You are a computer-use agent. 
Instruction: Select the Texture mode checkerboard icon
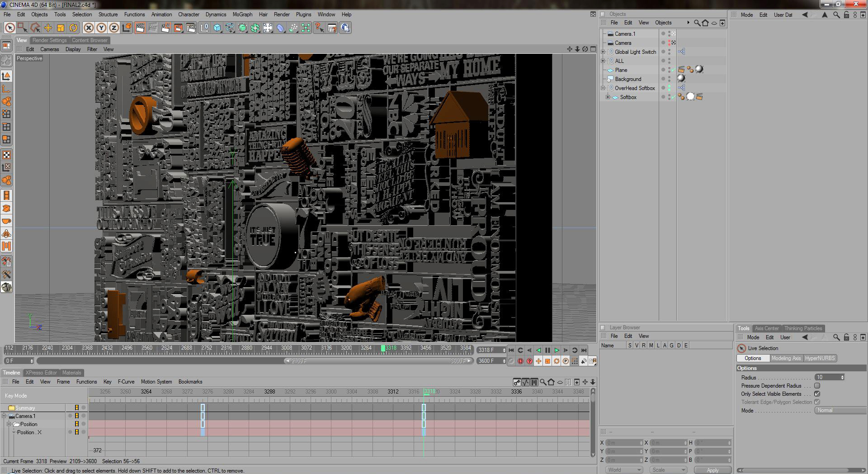pos(6,155)
